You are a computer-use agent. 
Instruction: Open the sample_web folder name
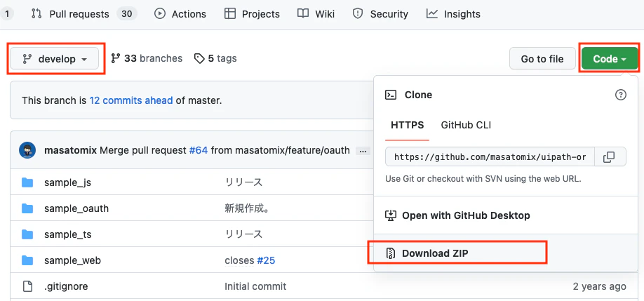(73, 261)
